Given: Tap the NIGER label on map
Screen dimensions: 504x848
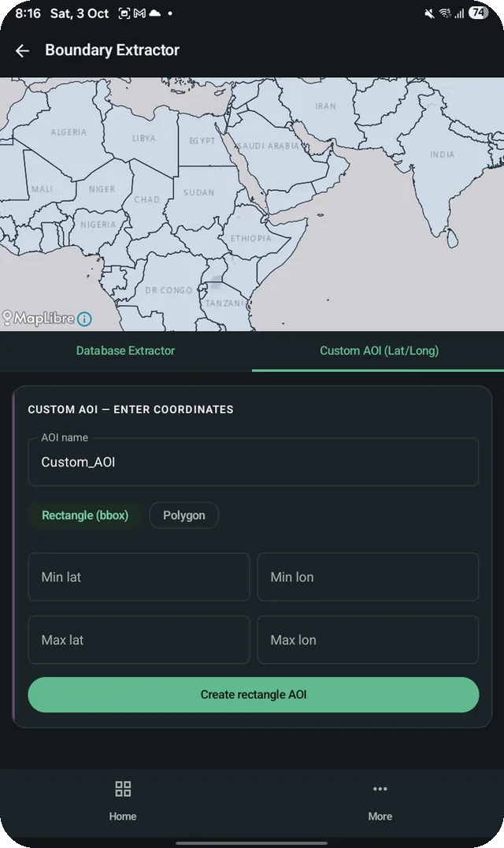Looking at the screenshot, I should point(102,189).
